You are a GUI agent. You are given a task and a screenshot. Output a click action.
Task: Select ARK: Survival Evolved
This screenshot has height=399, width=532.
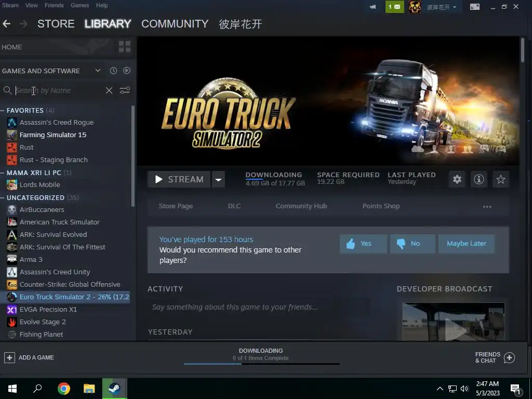54,234
